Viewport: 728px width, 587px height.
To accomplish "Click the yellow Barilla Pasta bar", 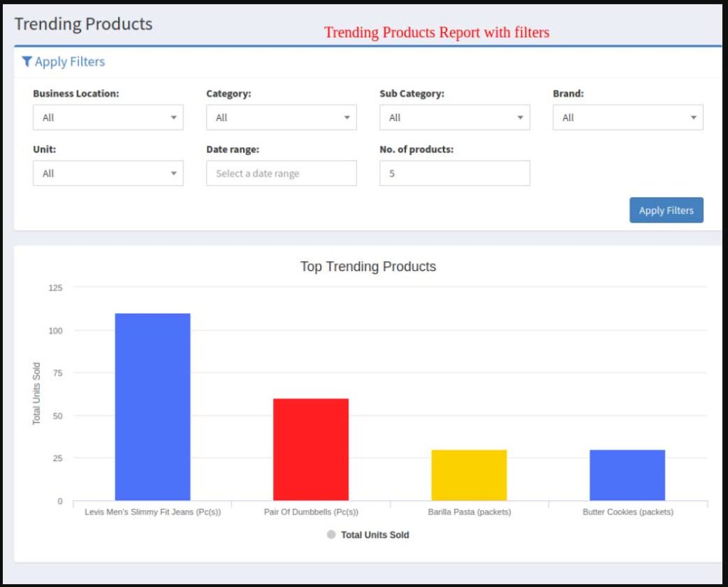I will (469, 475).
